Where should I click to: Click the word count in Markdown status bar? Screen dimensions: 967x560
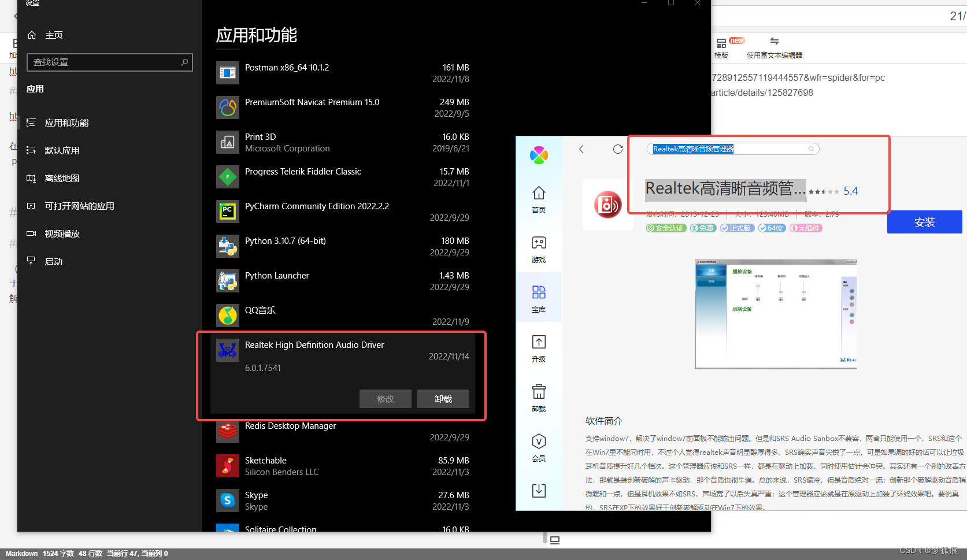[x=58, y=554]
